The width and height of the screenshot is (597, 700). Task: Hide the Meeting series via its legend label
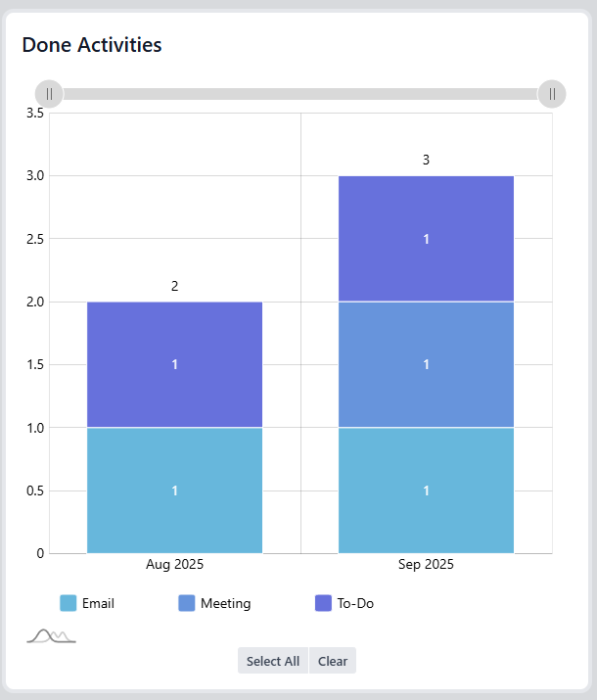[225, 604]
